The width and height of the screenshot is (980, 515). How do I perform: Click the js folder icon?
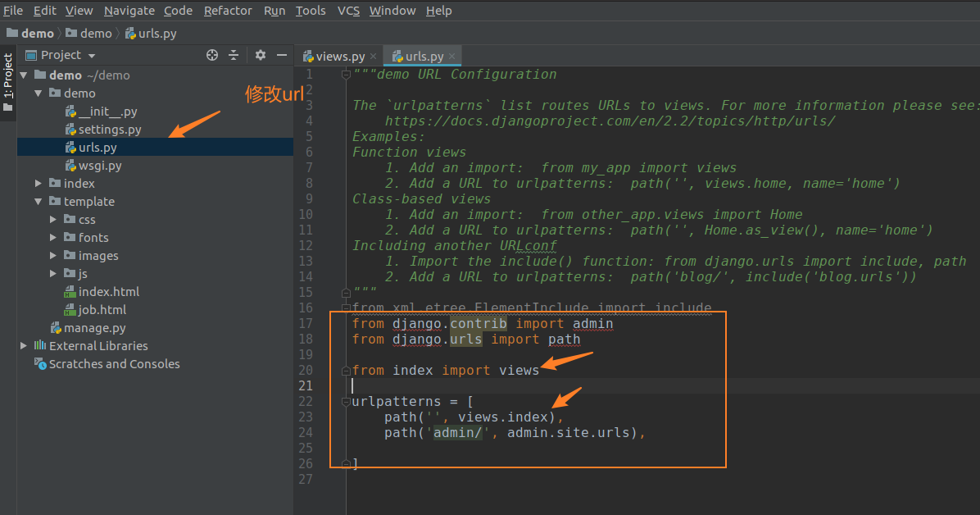(x=70, y=273)
